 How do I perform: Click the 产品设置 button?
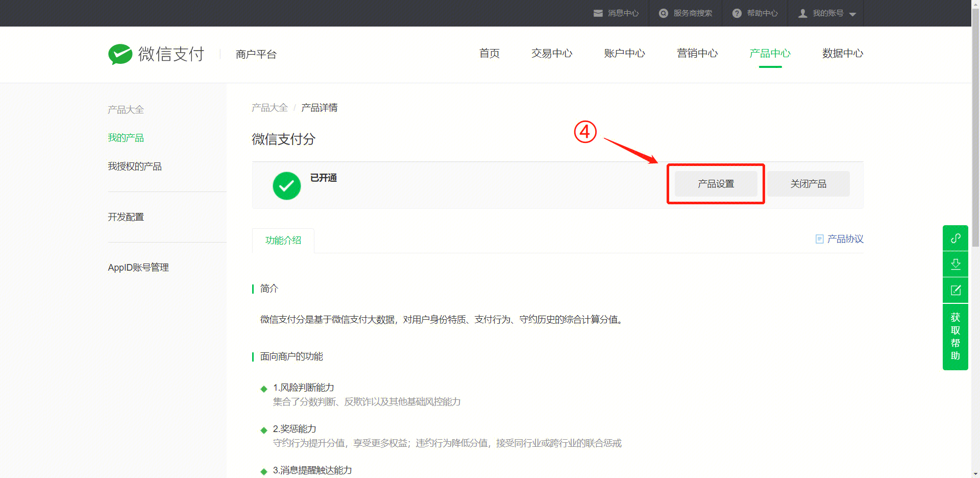pyautogui.click(x=716, y=184)
